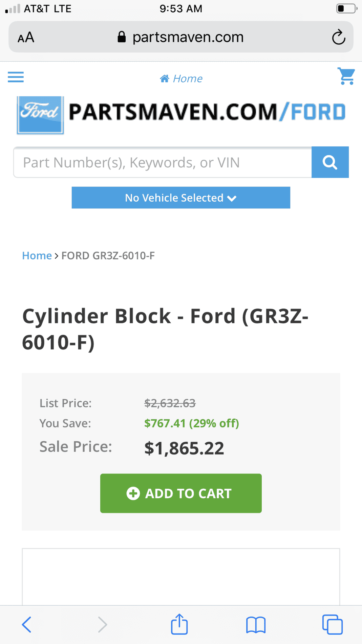This screenshot has width=362, height=644.
Task: Reload the page in Safari
Action: [339, 37]
